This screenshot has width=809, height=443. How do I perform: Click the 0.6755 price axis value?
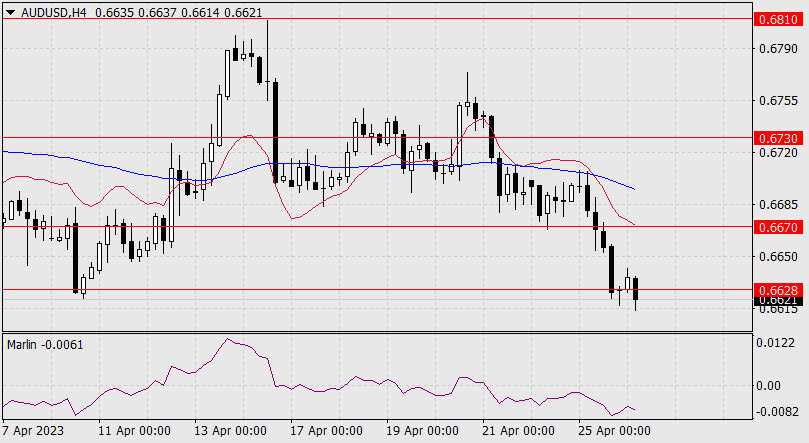(x=778, y=101)
